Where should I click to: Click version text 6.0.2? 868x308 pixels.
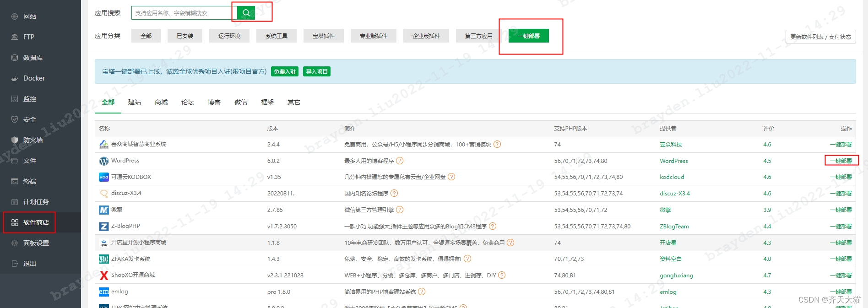point(273,161)
